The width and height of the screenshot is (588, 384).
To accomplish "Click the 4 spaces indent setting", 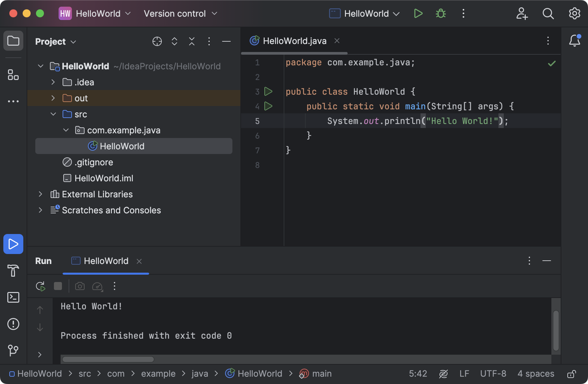I will click(x=535, y=374).
